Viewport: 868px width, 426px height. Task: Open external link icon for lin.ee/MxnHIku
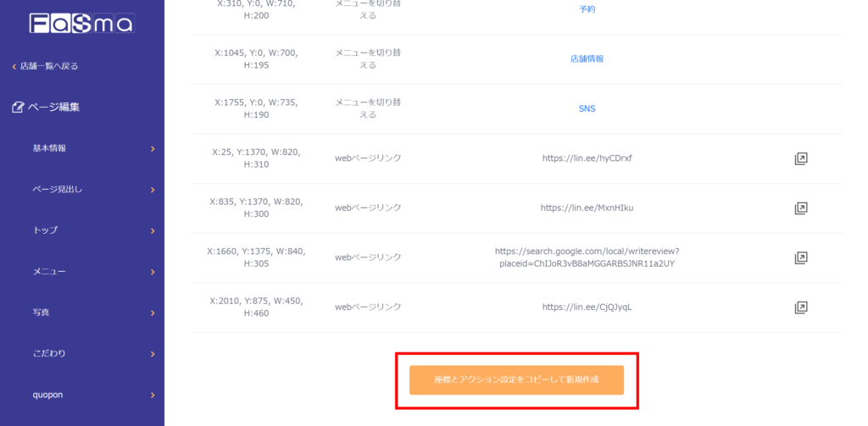800,207
